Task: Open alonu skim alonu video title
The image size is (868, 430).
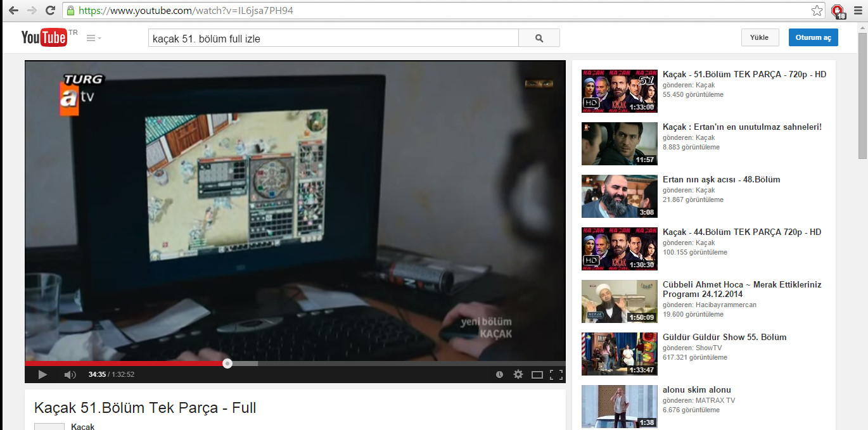Action: [697, 389]
